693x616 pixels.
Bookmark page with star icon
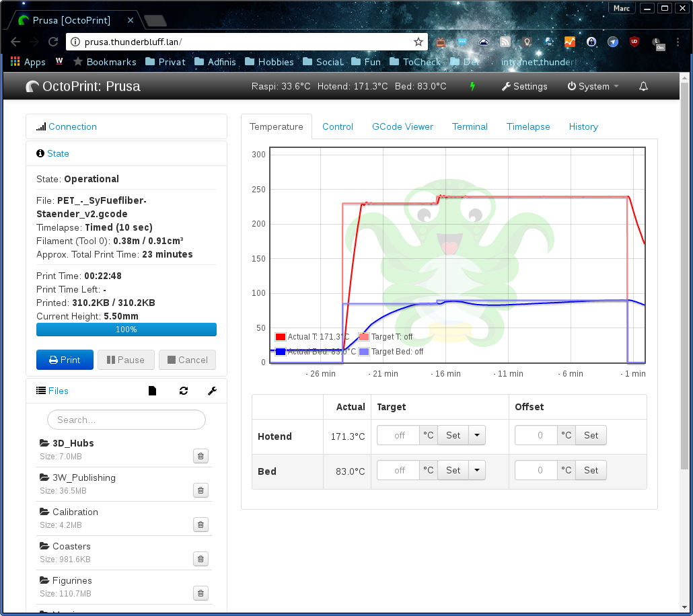point(418,42)
